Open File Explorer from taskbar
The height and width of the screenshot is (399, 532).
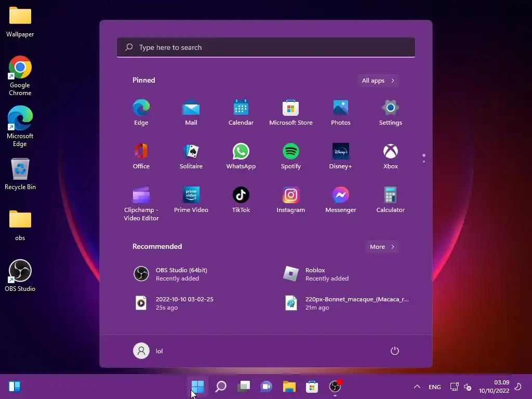tap(289, 386)
